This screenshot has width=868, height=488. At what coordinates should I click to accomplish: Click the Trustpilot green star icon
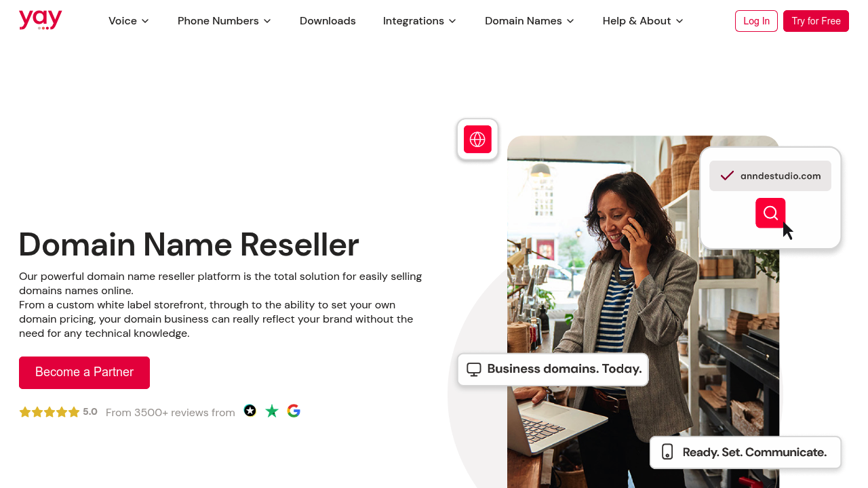[272, 411]
